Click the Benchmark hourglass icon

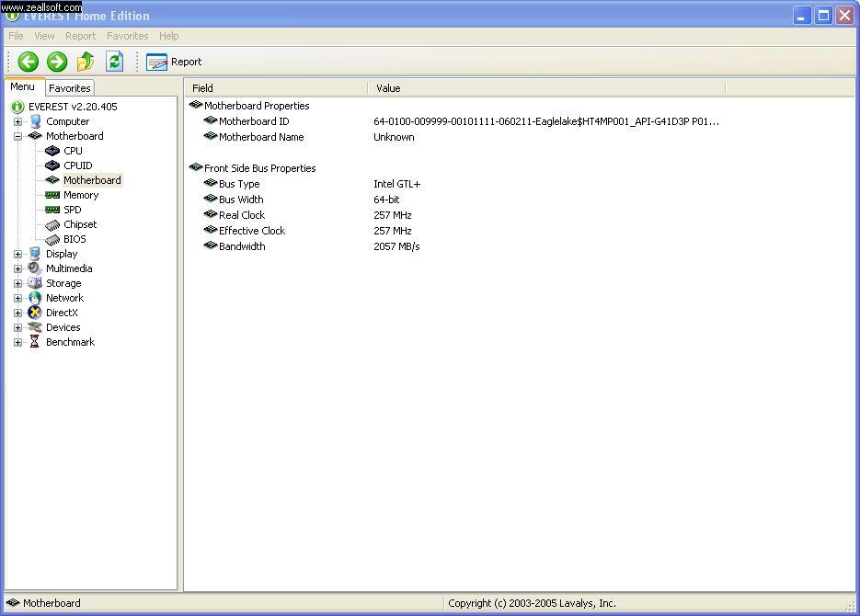35,342
